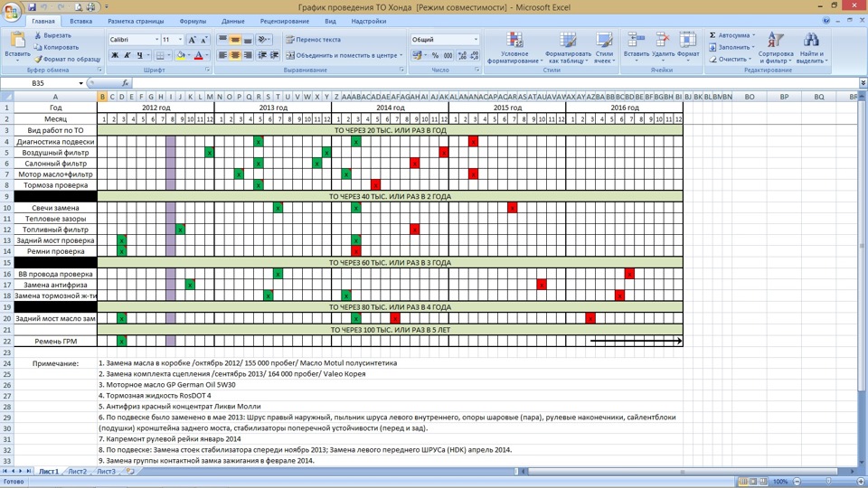Align text to the bottom of the cell
Image resolution: width=868 pixels, height=488 pixels.
pos(248,39)
